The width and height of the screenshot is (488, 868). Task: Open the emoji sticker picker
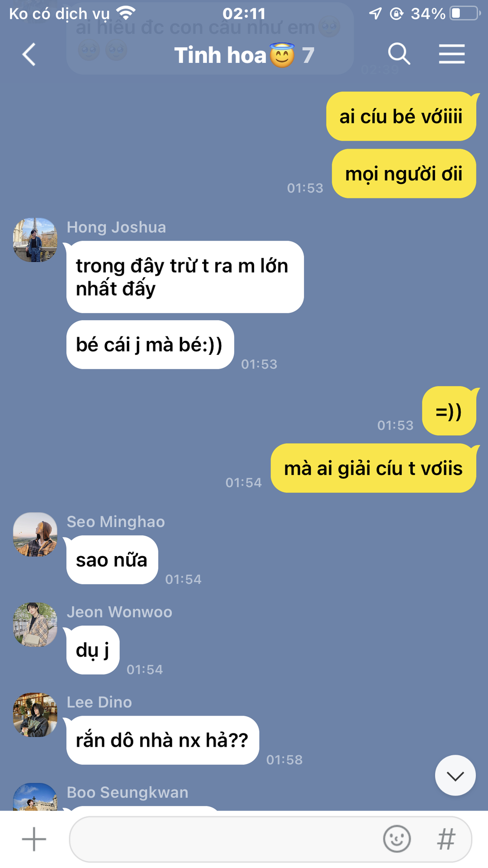pyautogui.click(x=397, y=839)
